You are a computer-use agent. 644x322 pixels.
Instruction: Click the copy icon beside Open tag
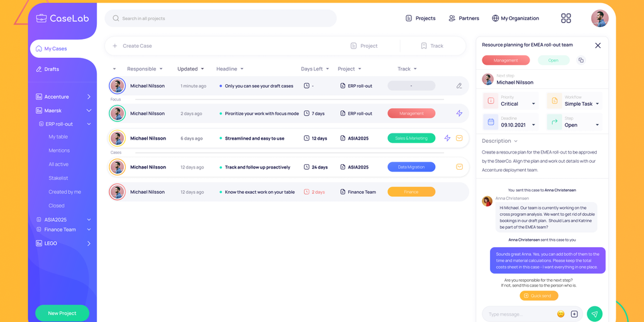click(580, 60)
